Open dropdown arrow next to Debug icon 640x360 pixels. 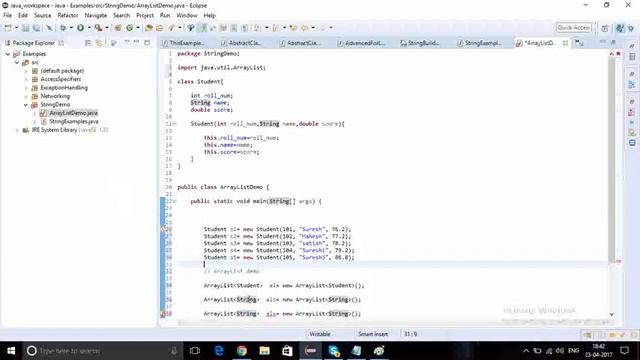tap(71, 28)
